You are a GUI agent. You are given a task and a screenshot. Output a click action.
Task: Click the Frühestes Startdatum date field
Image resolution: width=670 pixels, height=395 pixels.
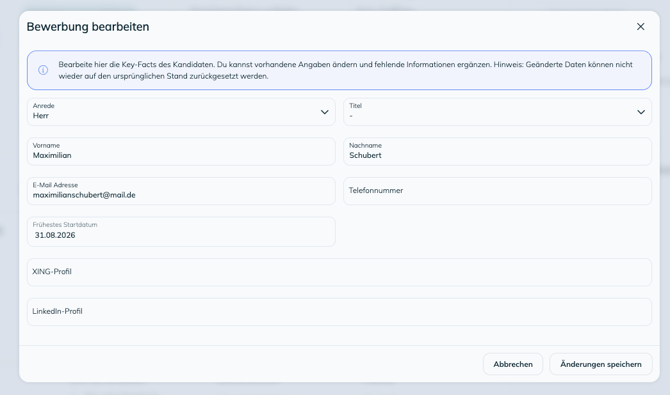point(181,232)
